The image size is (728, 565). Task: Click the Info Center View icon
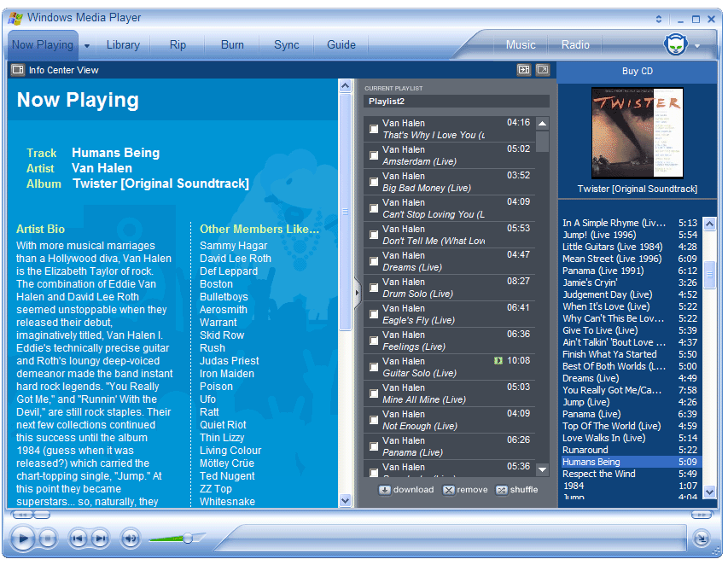(18, 70)
